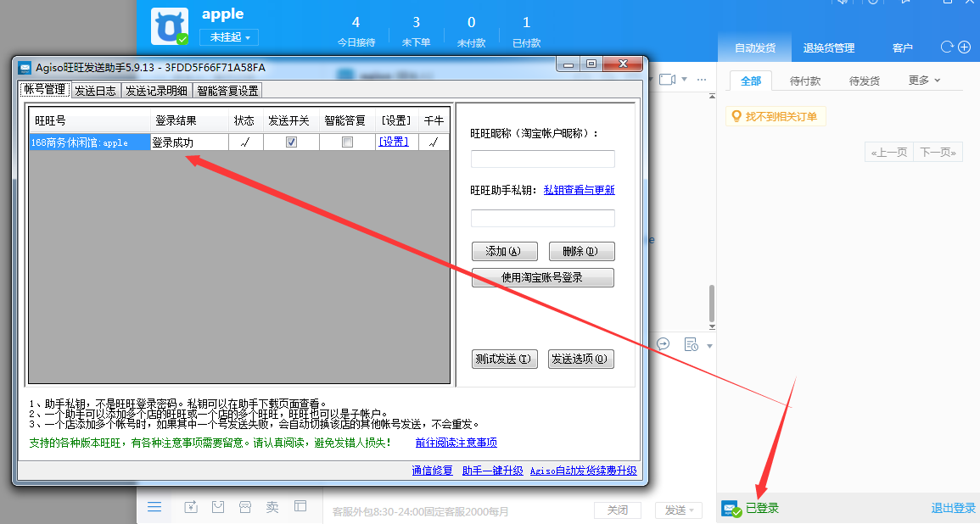Click the 卖 seller icon at bottom
This screenshot has height=524, width=980.
click(272, 506)
